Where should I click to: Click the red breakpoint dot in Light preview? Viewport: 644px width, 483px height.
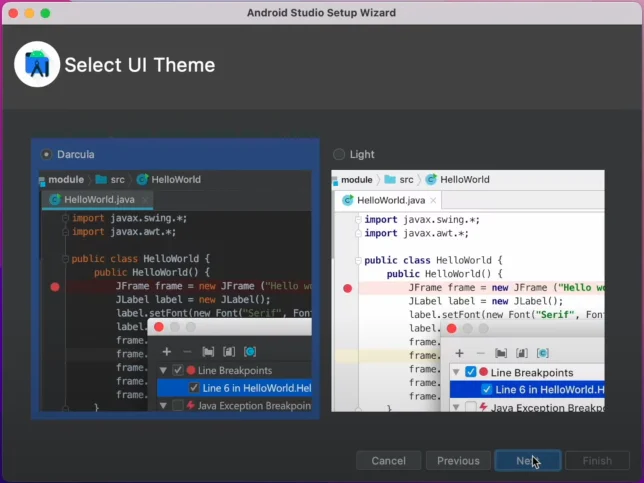point(348,288)
